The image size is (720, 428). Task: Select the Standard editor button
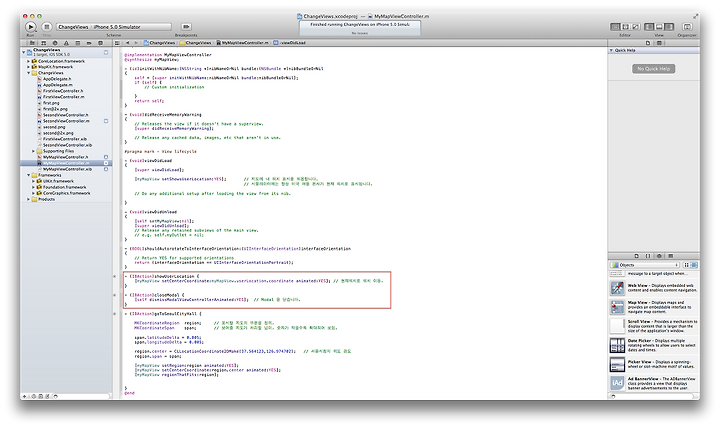click(615, 27)
